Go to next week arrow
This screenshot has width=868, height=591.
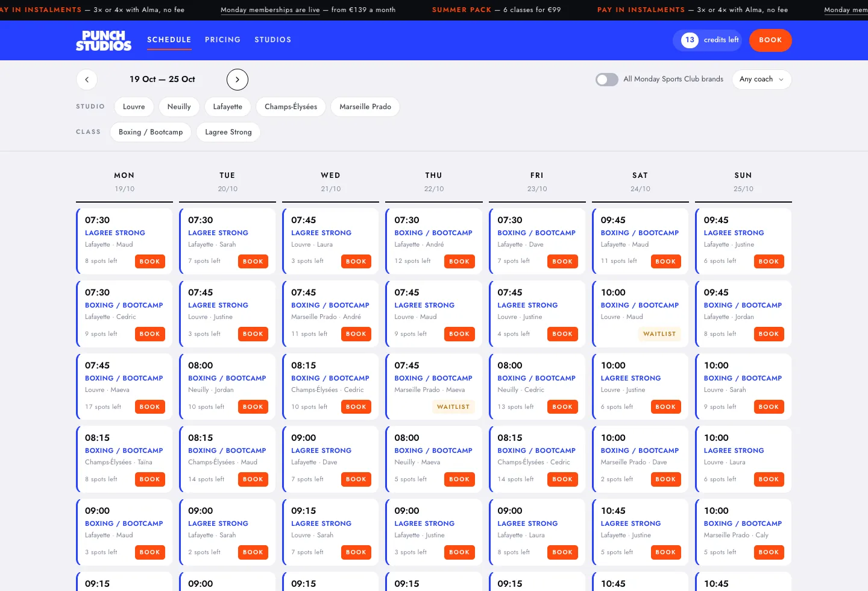[x=237, y=80]
